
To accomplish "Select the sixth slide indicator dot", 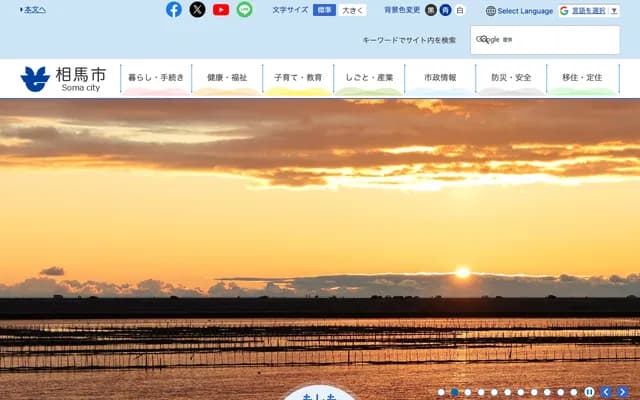I will 507,392.
